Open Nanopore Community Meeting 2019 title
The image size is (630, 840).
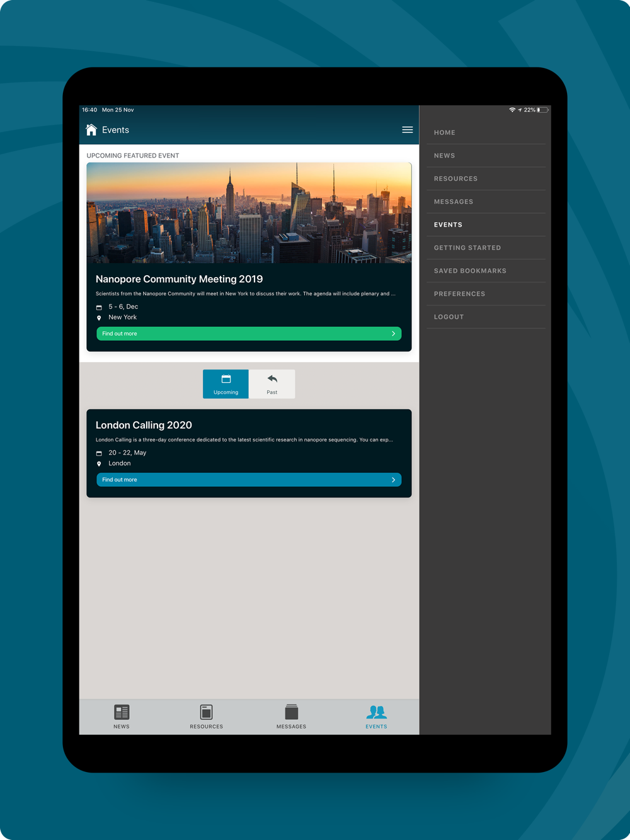coord(179,279)
